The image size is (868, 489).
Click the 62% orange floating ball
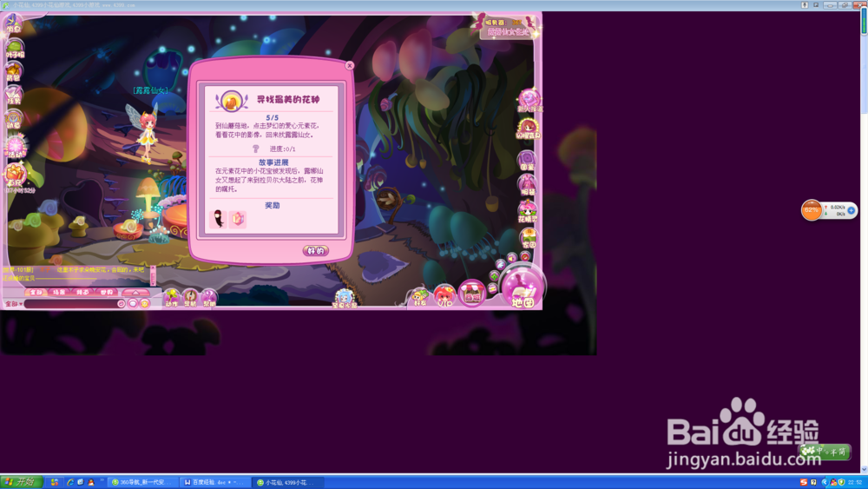[812, 210]
